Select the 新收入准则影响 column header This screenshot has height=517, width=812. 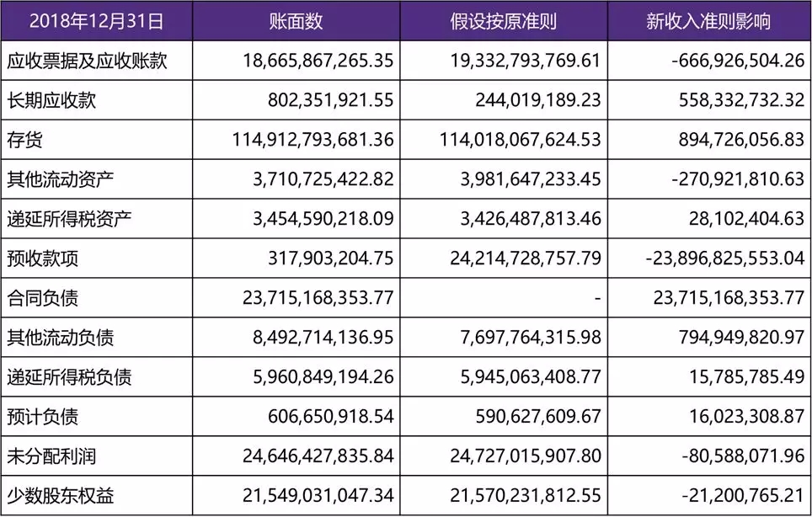point(708,21)
